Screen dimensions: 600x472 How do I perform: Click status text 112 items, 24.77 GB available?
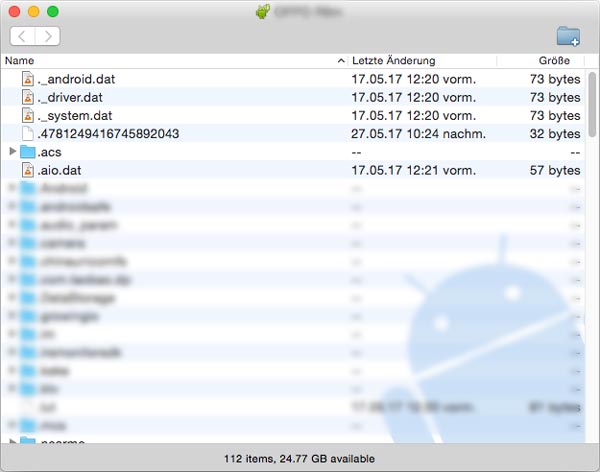(299, 459)
